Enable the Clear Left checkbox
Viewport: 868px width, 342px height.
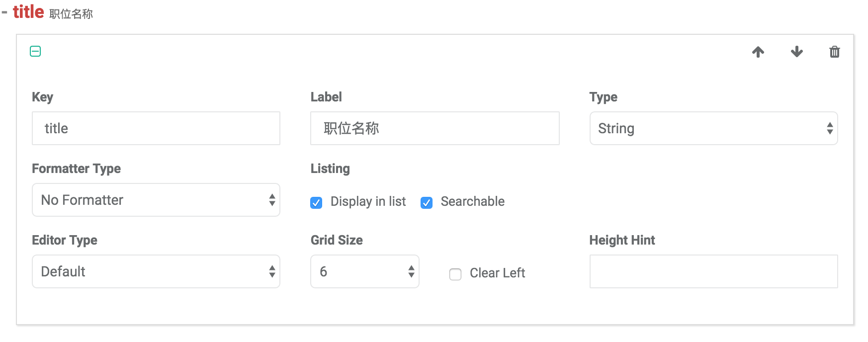tap(455, 274)
